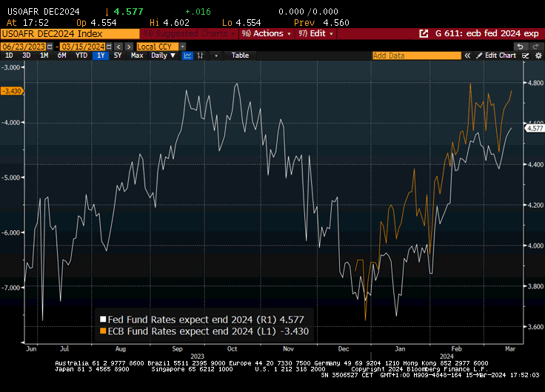This screenshot has height=392, width=545.
Task: Click the Hi 4.602 value
Action: (170, 23)
